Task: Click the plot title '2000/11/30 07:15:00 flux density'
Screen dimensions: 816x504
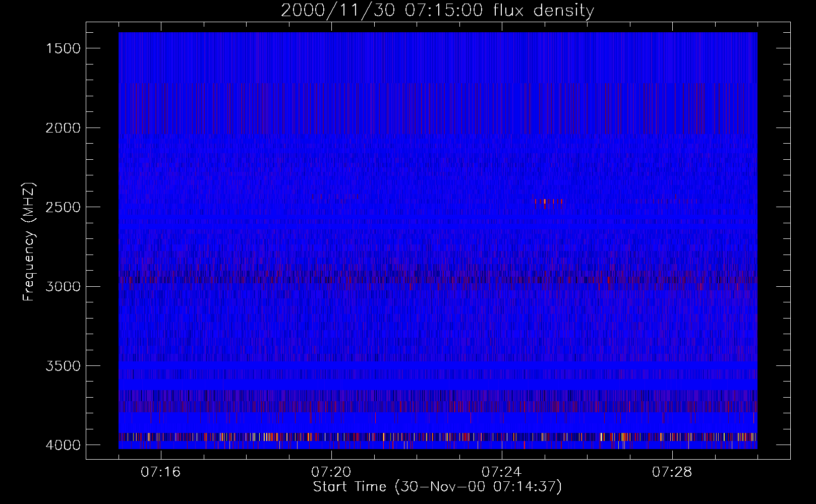Action: coord(437,10)
